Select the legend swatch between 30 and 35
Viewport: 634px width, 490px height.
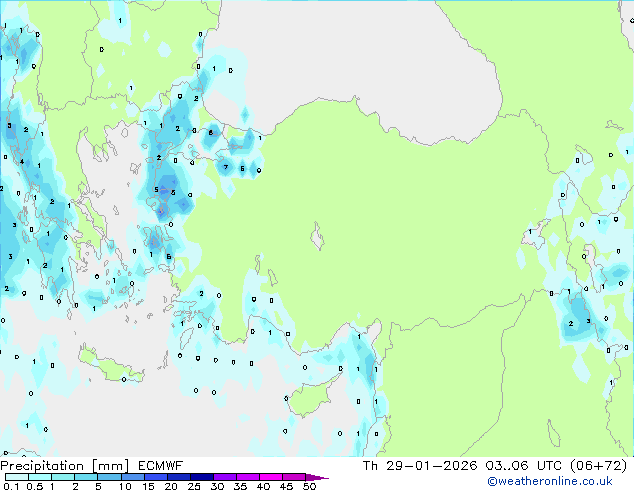[x=225, y=477]
